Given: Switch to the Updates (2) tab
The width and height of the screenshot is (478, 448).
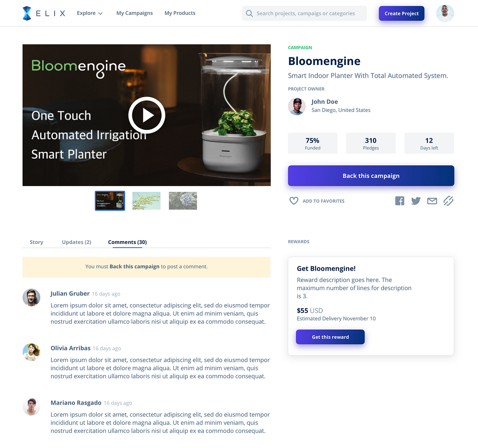Looking at the screenshot, I should coord(76,242).
